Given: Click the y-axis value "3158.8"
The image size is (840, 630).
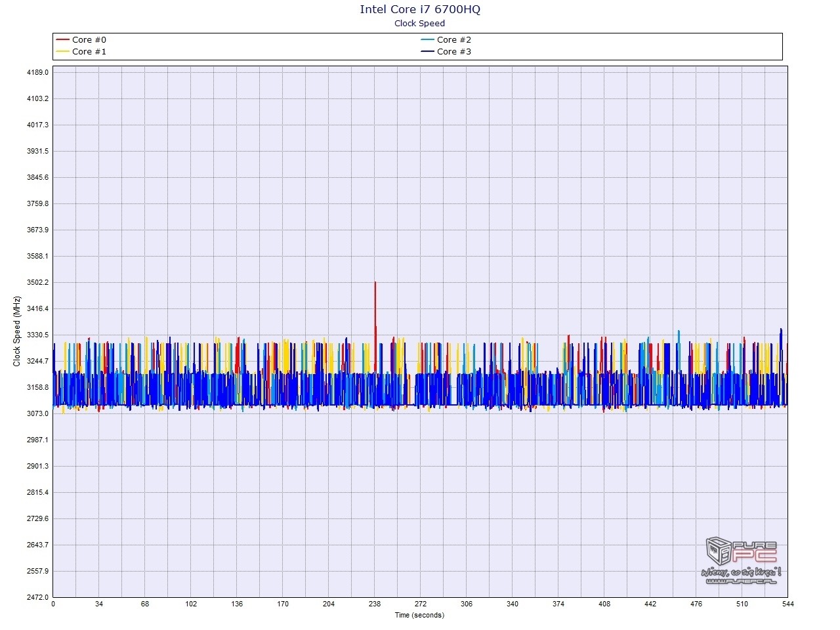Looking at the screenshot, I should coord(37,387).
